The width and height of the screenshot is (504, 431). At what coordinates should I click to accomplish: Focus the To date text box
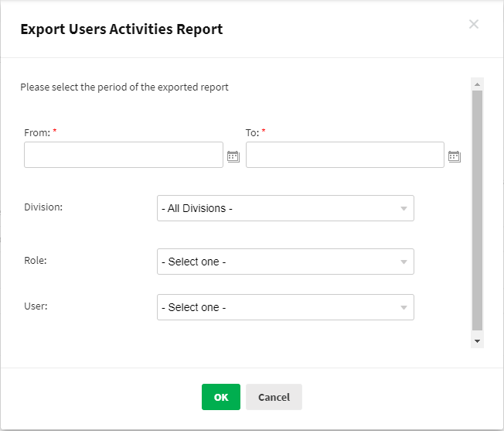[345, 155]
